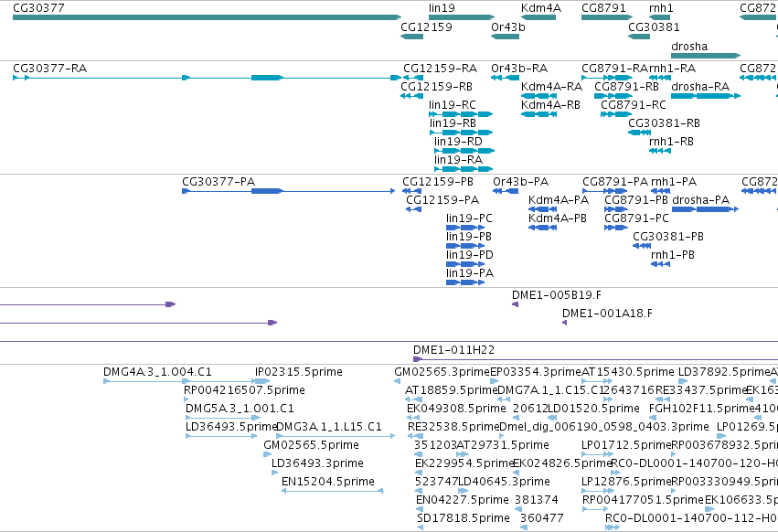Click the CG30381 gene label
The image size is (778, 532).
point(654,27)
